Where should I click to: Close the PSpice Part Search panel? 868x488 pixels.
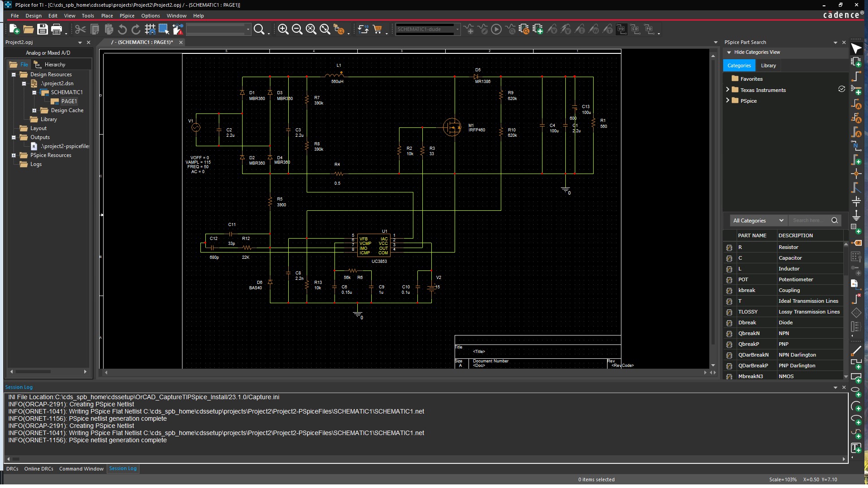coord(844,42)
